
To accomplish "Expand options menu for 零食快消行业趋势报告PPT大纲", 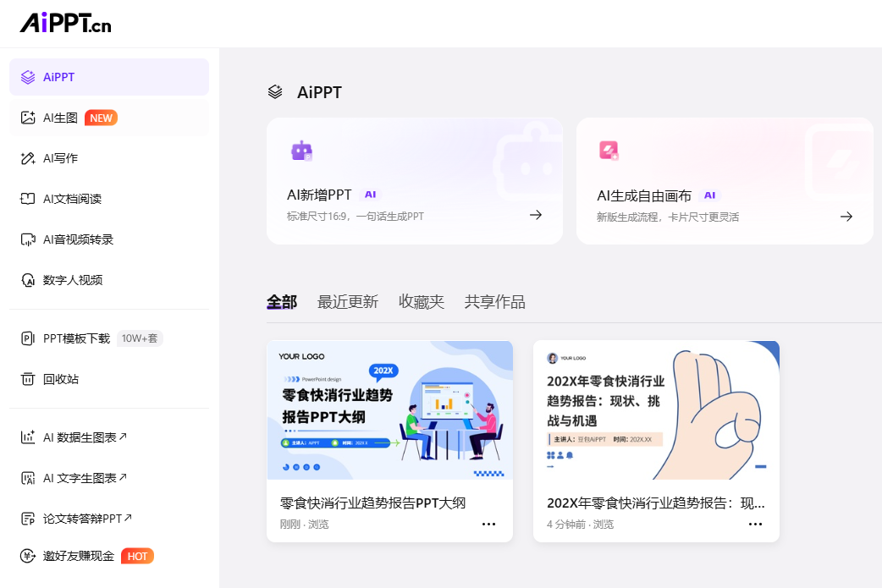I will (x=488, y=524).
